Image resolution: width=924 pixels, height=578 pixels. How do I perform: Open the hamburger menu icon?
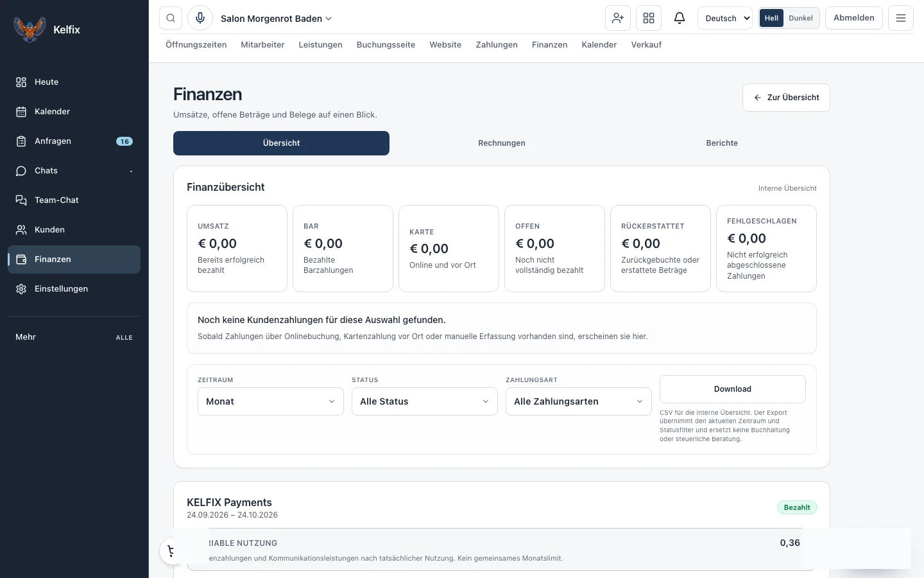(x=901, y=18)
